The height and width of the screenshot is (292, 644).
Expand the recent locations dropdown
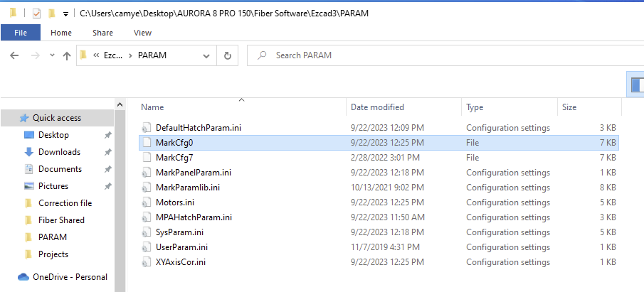[52, 55]
